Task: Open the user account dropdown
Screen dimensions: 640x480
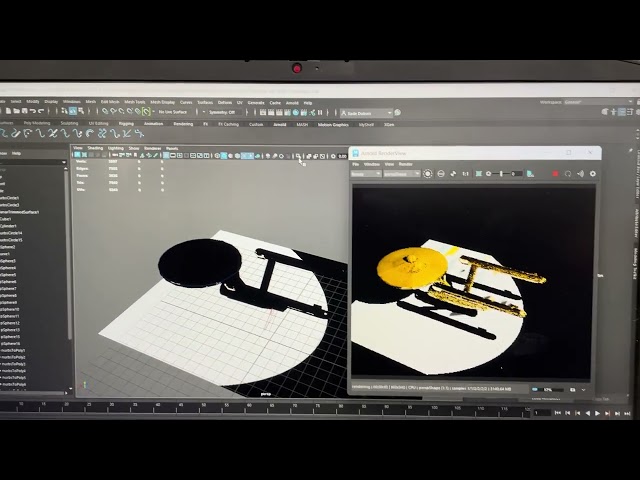Action: pos(366,113)
